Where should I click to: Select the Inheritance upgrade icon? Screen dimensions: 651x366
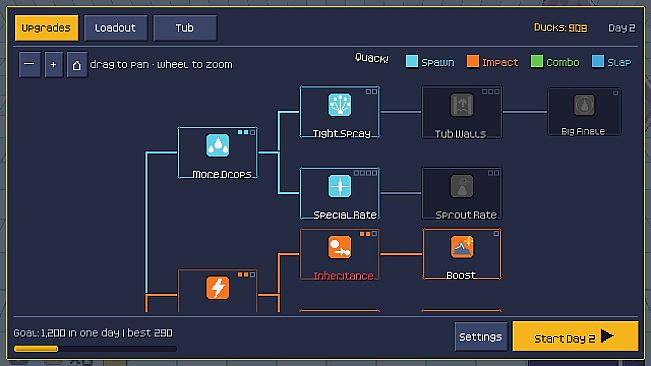click(x=340, y=247)
